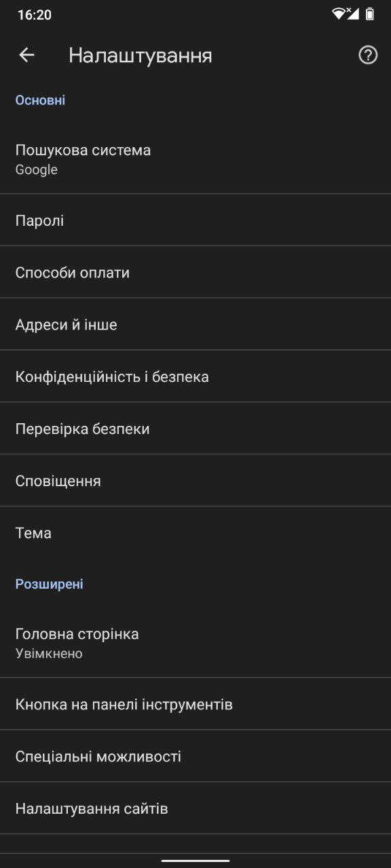391x868 pixels.
Task: Open Перевірка безпеки
Action: click(x=195, y=429)
